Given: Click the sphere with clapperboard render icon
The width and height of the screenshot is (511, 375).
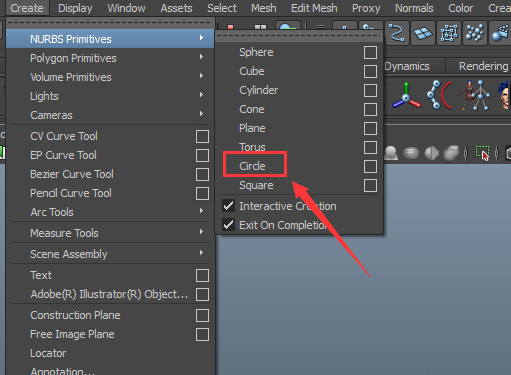Looking at the screenshot, I should coord(500,33).
